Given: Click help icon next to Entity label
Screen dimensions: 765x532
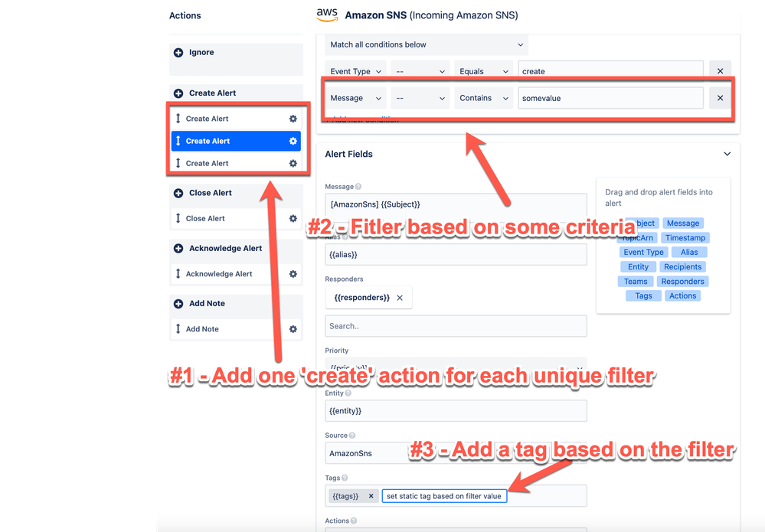Looking at the screenshot, I should 348,393.
